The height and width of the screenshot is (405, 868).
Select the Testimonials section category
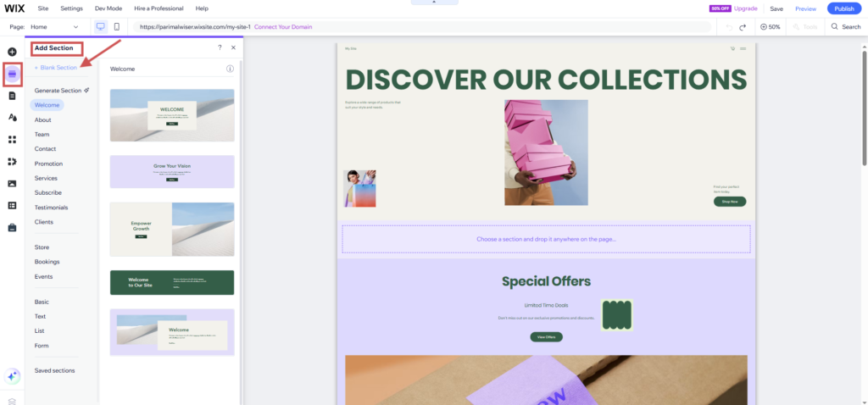pos(51,208)
